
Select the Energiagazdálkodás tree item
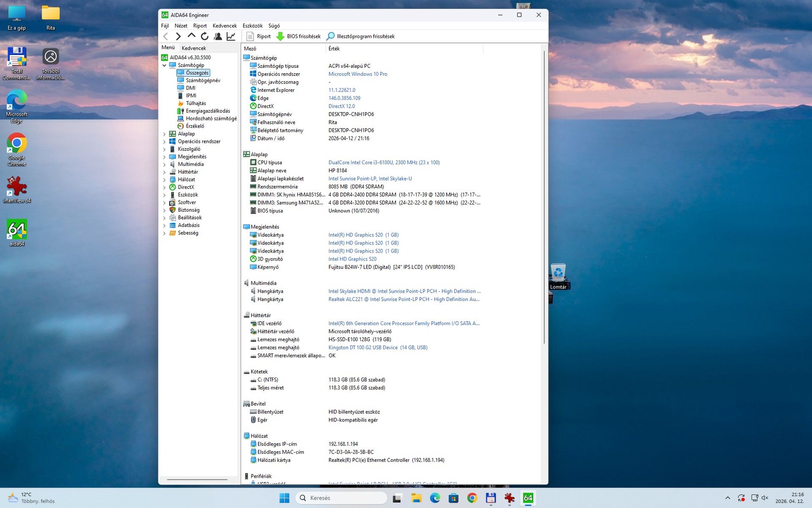207,111
